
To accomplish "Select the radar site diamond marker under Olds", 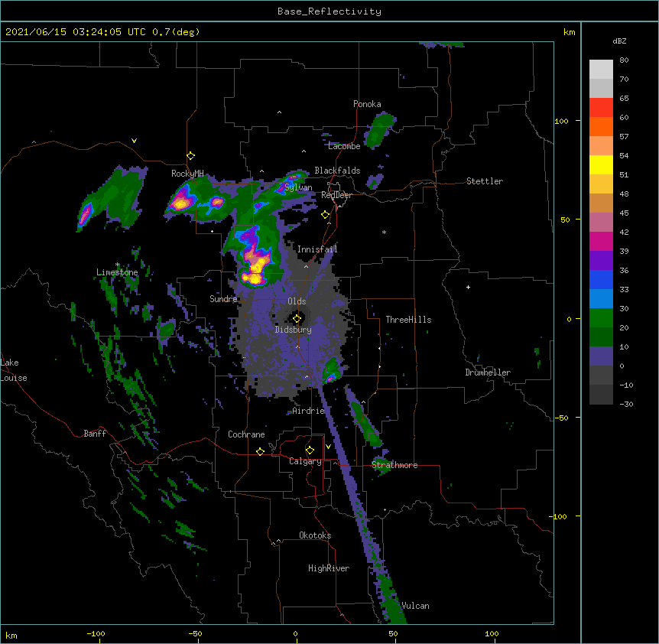I will 297,319.
